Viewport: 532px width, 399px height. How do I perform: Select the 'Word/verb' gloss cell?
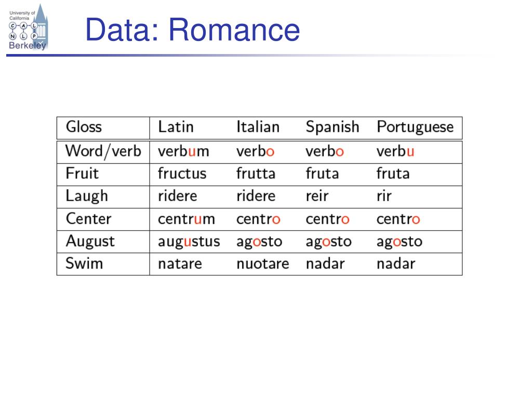[103, 151]
